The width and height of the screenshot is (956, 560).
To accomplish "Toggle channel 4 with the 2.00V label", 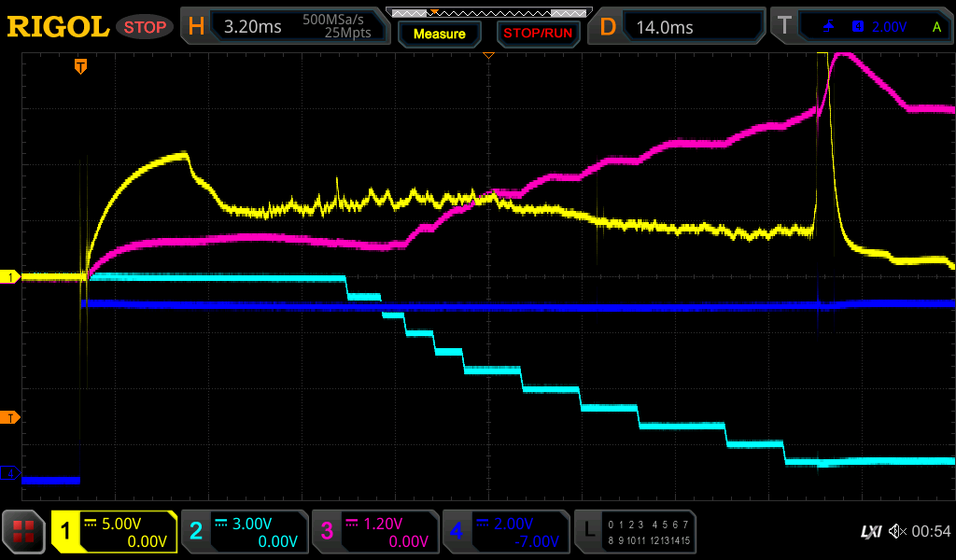I will pos(506,532).
